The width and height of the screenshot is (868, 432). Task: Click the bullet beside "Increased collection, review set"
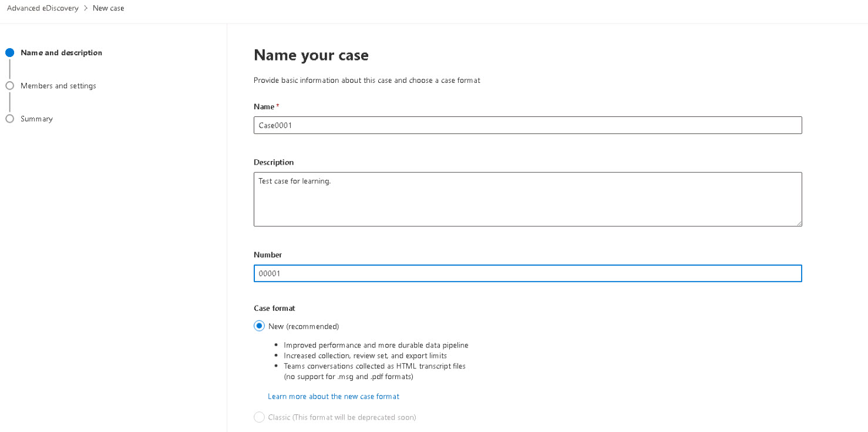click(275, 355)
